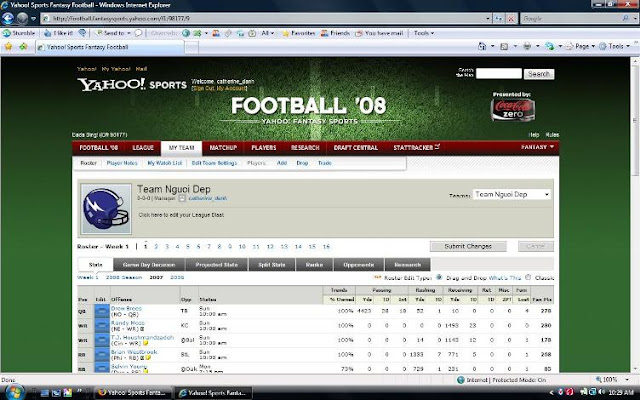Click the Yahoo Search button
The height and width of the screenshot is (400, 640).
click(x=539, y=74)
